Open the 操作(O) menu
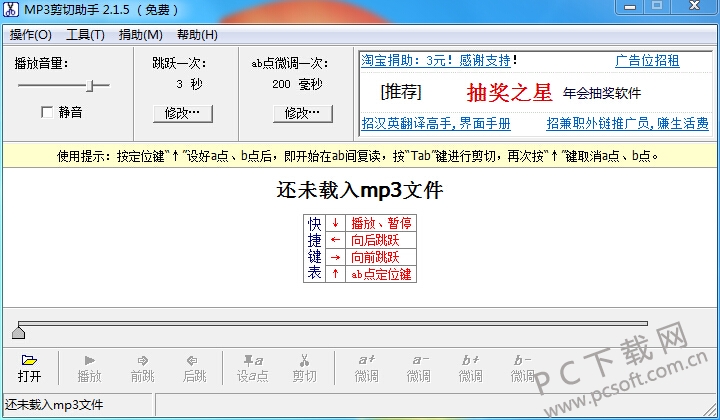The width and height of the screenshot is (720, 420). [x=30, y=34]
